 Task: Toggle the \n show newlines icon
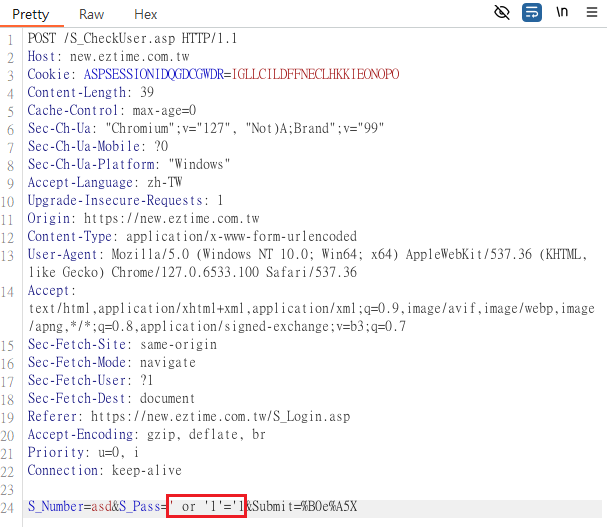(x=562, y=12)
